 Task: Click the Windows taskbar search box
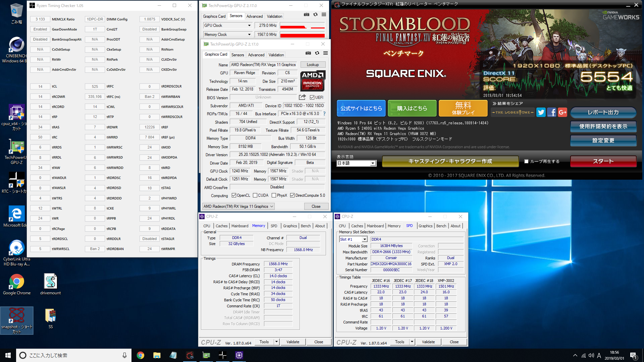click(74, 355)
